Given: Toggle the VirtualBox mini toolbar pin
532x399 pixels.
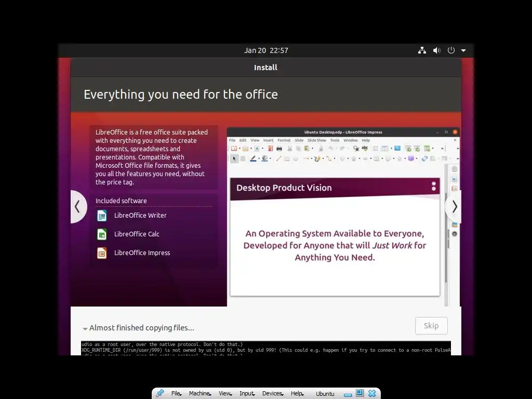Looking at the screenshot, I should [160, 393].
